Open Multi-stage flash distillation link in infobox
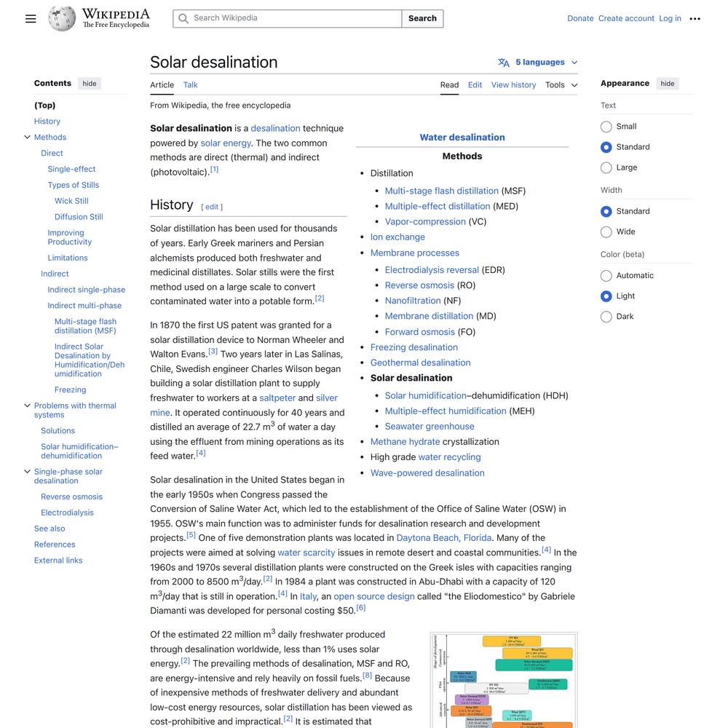This screenshot has width=728, height=728. (x=442, y=191)
